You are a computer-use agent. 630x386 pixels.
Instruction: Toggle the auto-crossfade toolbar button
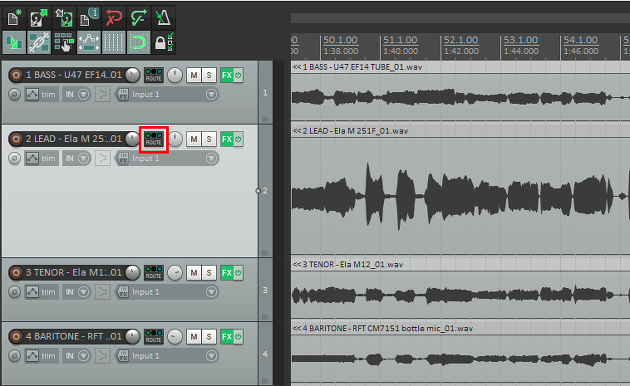(14, 43)
